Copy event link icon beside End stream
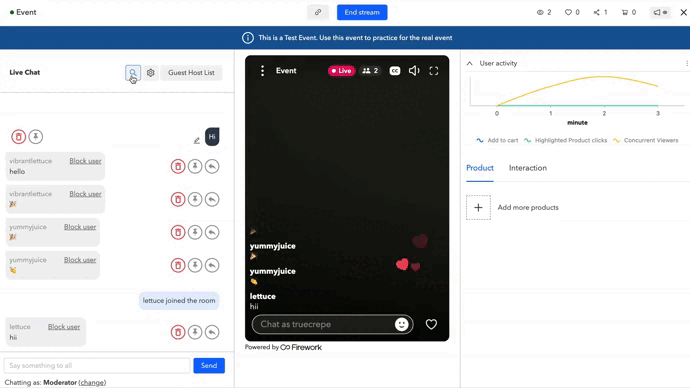Screen dimensions: 690x388 click(x=318, y=12)
